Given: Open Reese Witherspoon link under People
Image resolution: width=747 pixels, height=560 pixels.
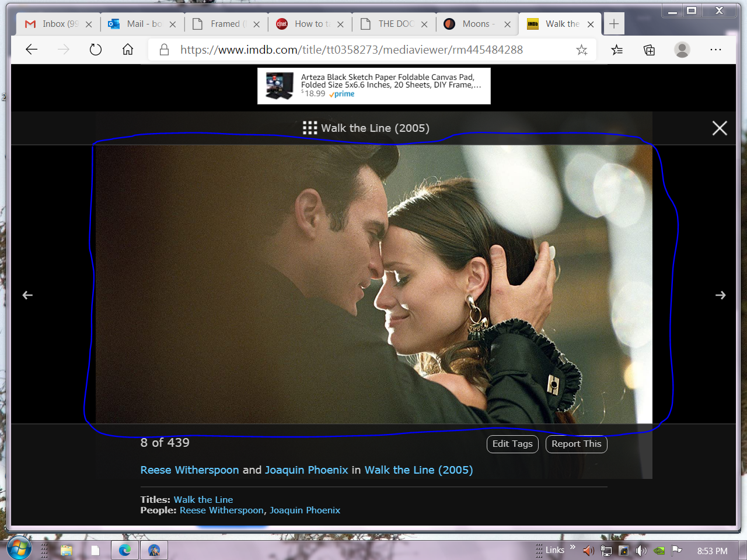Looking at the screenshot, I should point(222,510).
